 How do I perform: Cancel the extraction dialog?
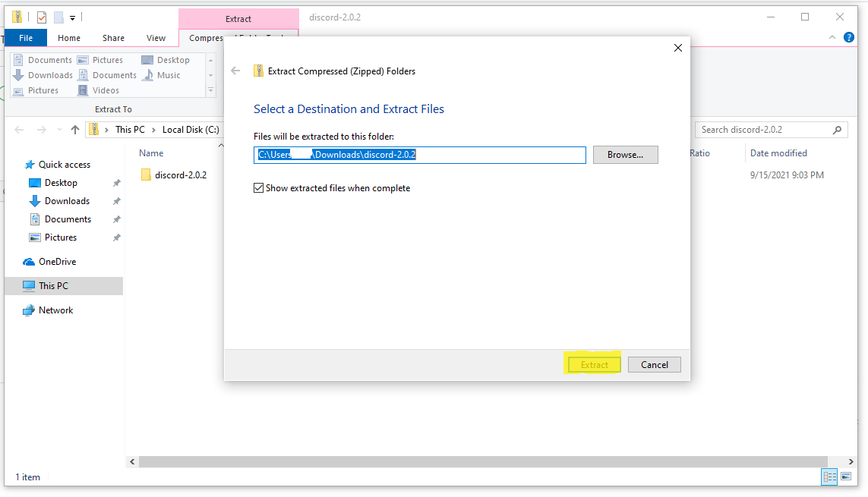655,364
